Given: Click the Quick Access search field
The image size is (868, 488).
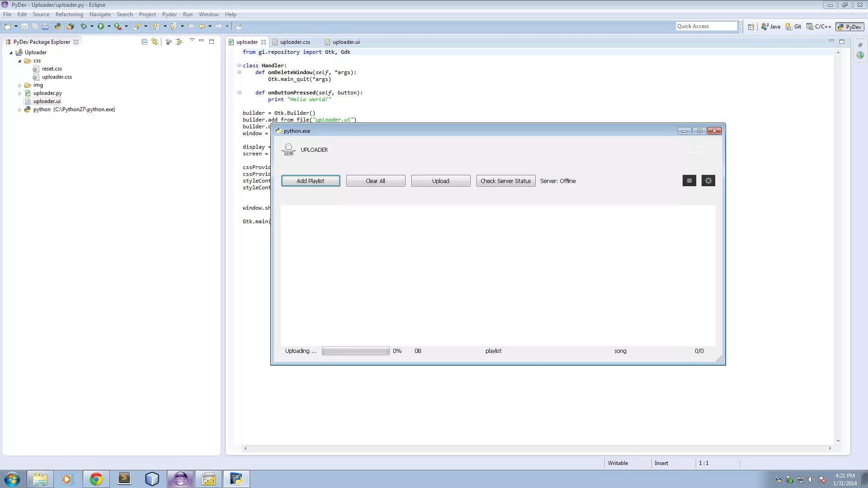Looking at the screenshot, I should click(706, 26).
